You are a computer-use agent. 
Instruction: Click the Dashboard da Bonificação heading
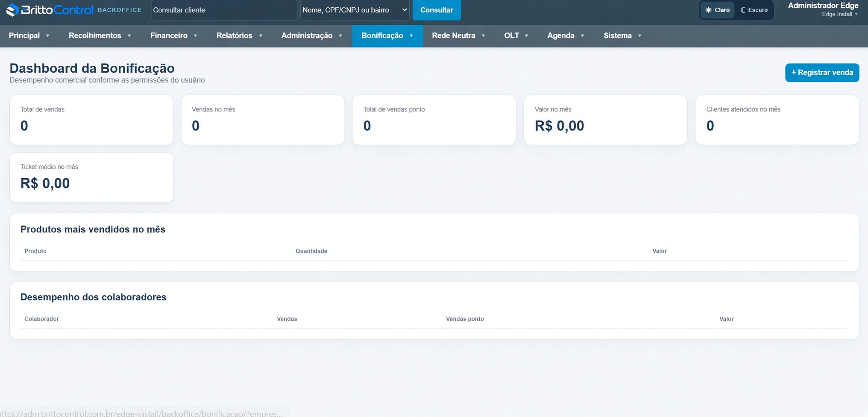pos(92,68)
